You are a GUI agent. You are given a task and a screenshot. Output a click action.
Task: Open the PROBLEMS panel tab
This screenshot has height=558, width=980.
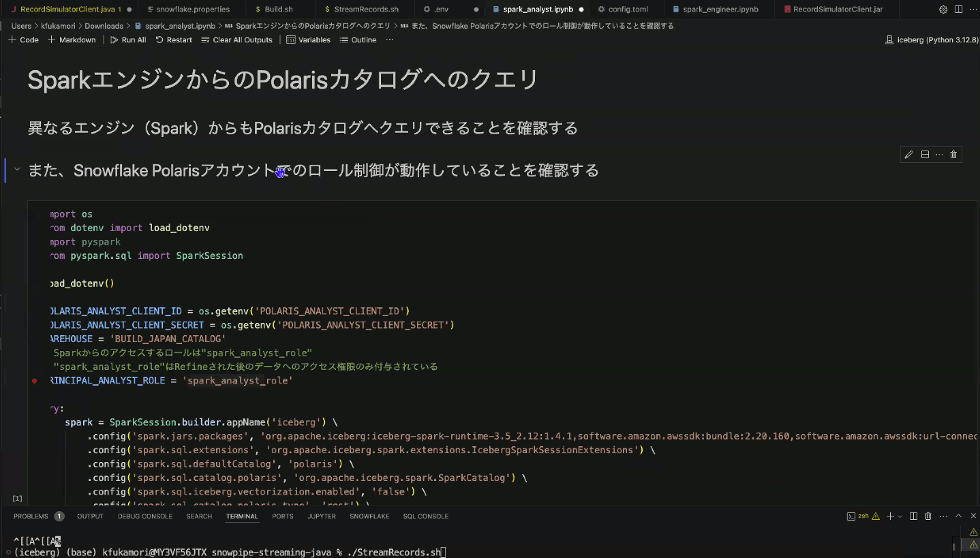click(x=38, y=516)
